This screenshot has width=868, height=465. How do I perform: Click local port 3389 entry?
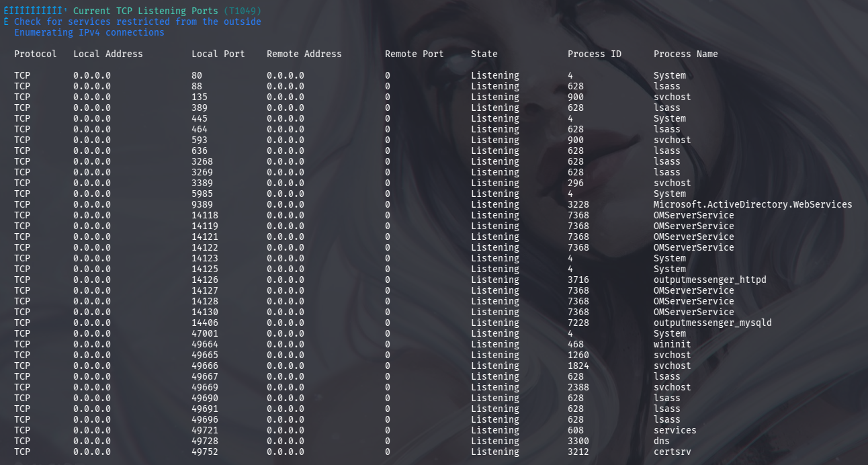click(202, 183)
